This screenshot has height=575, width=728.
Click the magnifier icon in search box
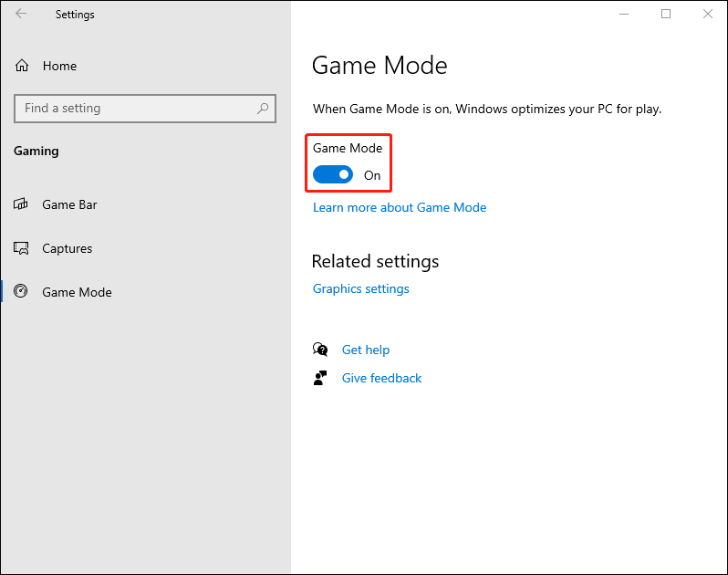click(x=263, y=108)
